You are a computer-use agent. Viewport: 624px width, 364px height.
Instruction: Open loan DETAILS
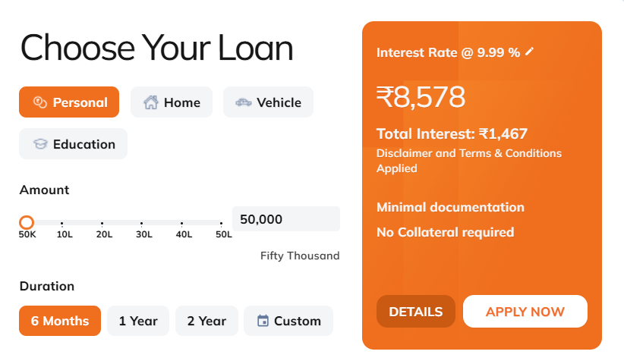pyautogui.click(x=415, y=312)
